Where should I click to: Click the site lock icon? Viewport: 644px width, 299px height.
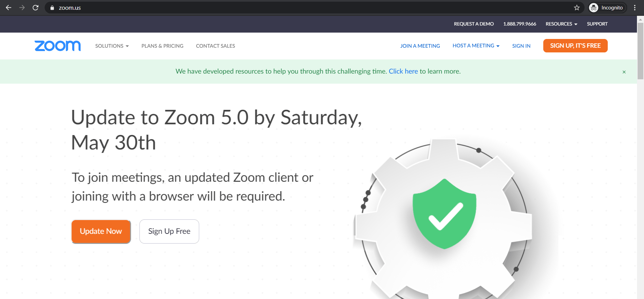click(52, 8)
